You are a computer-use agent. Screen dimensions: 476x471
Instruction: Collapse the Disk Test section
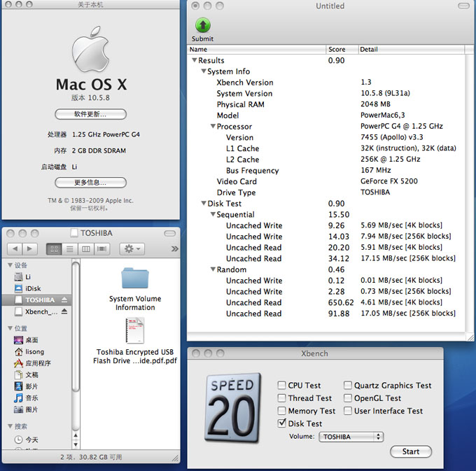[x=204, y=204]
